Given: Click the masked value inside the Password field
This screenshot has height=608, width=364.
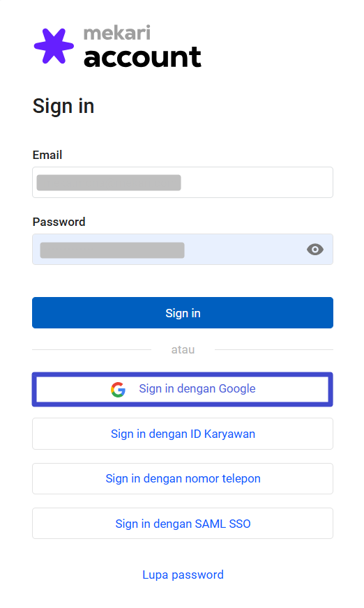Looking at the screenshot, I should pyautogui.click(x=112, y=250).
